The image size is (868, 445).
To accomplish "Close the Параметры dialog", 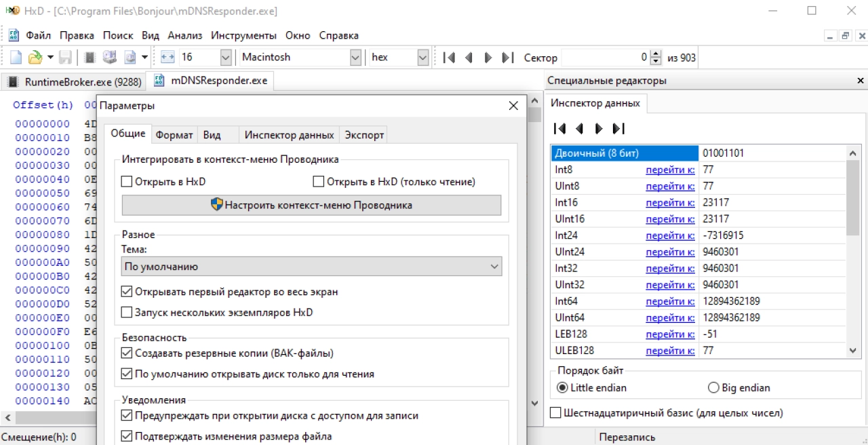I will 513,106.
